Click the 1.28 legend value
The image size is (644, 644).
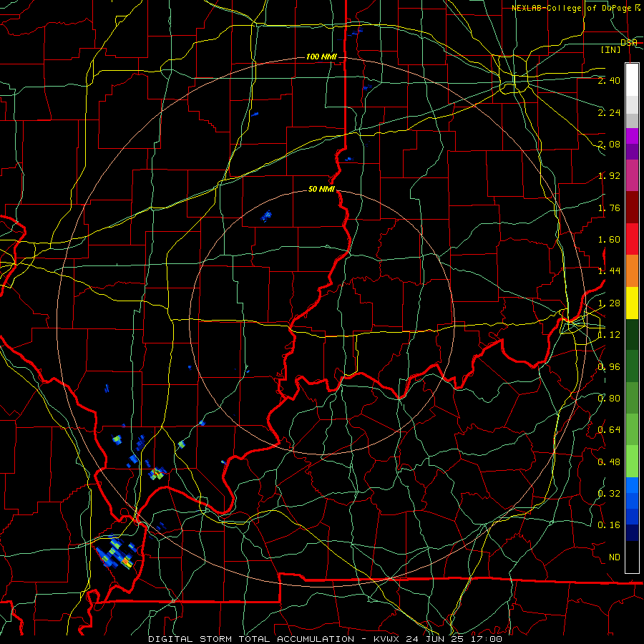609,303
